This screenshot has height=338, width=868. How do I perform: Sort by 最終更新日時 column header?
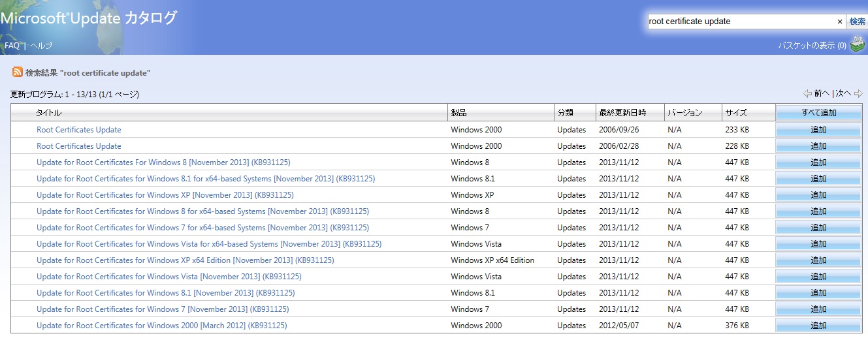(x=622, y=113)
